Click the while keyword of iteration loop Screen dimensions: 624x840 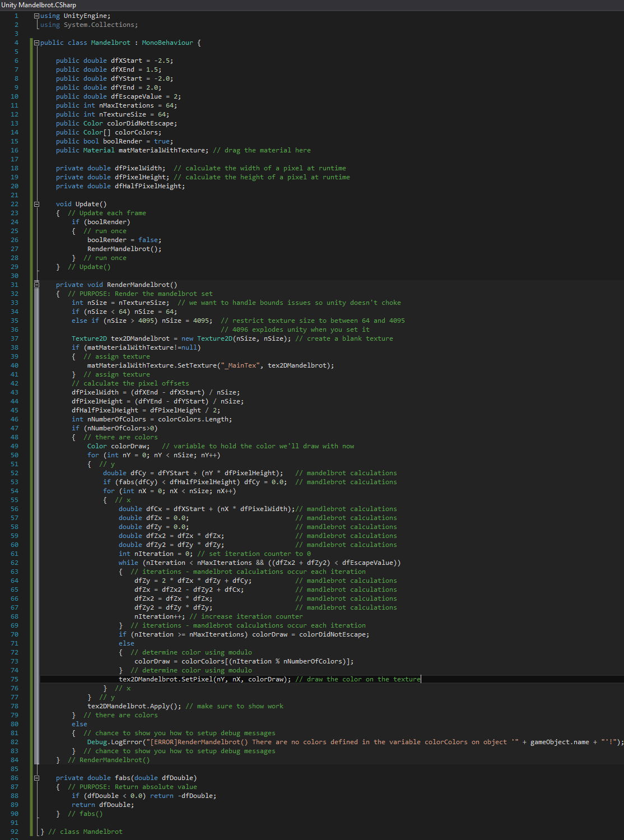(128, 563)
